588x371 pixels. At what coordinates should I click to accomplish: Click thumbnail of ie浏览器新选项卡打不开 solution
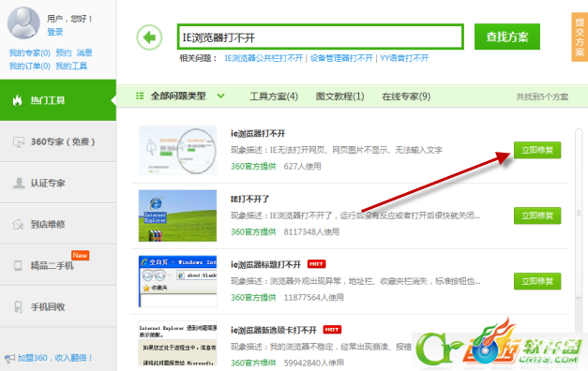178,343
